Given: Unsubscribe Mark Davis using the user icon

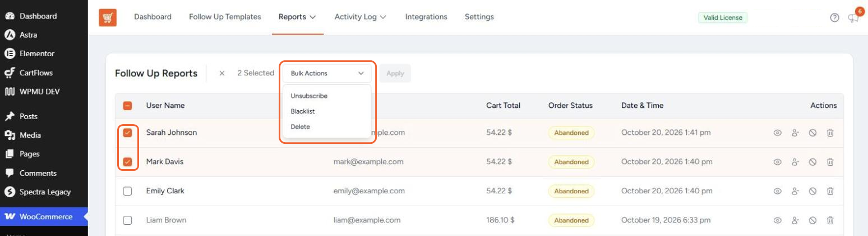Looking at the screenshot, I should (x=795, y=162).
